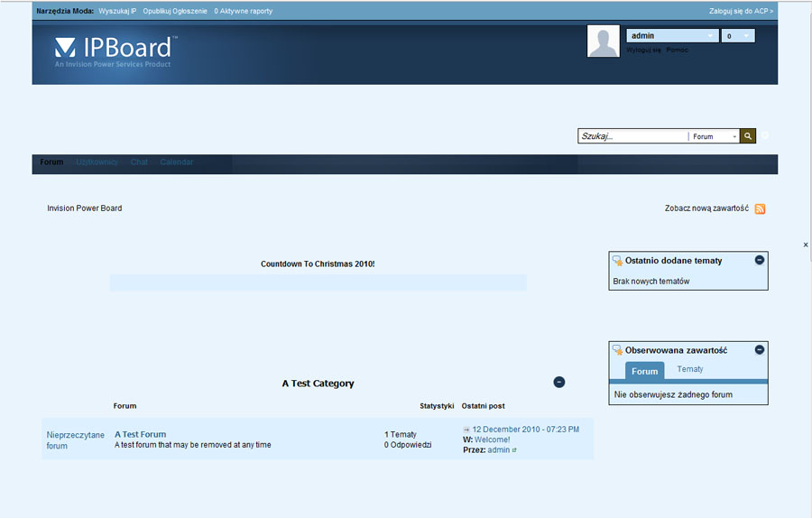Select Użytkownicy in the navigation bar
The image size is (812, 518).
coord(97,162)
